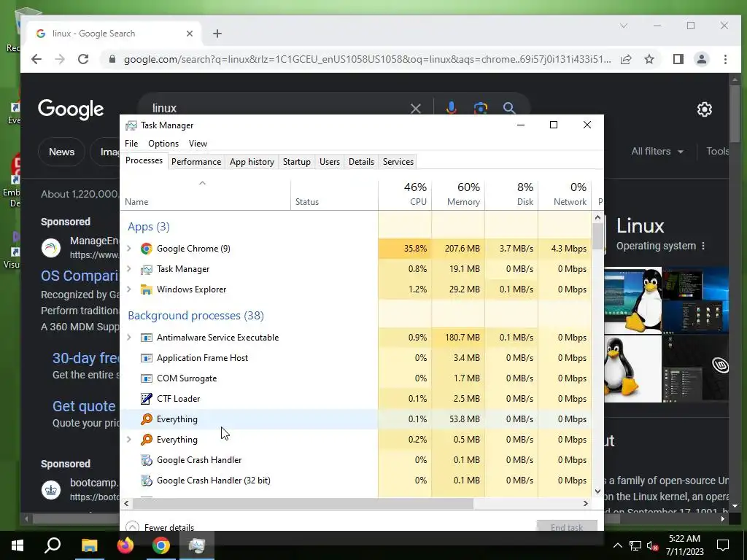Expand Antimalware Service Executable row
This screenshot has width=747, height=560.
click(128, 338)
